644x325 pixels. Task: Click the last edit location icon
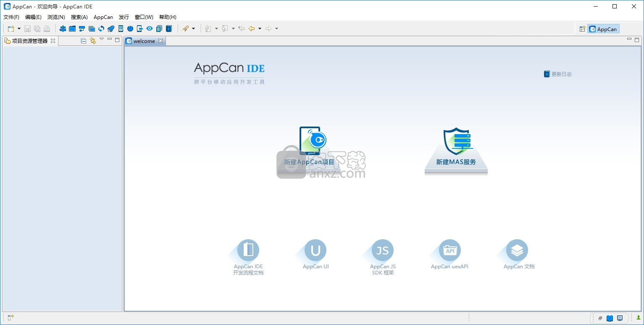click(x=242, y=29)
